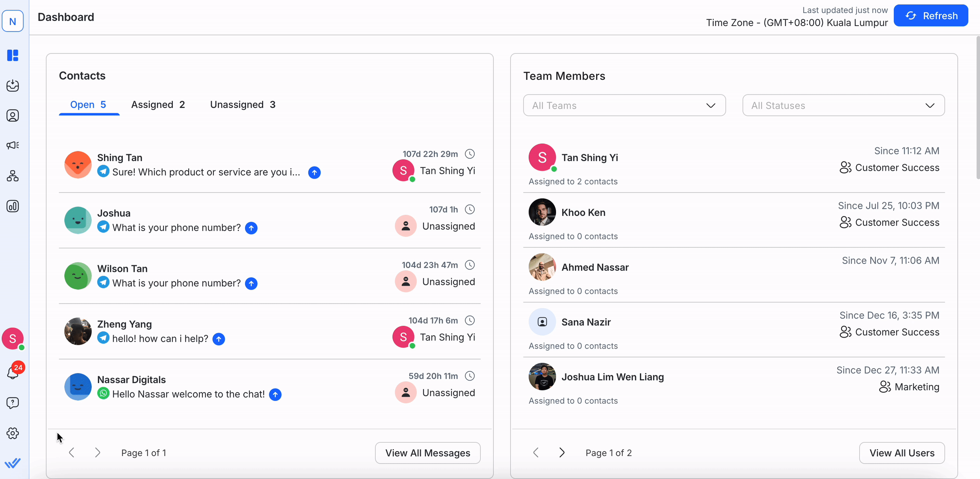
Task: Open the Inbox messages icon
Action: (x=13, y=85)
